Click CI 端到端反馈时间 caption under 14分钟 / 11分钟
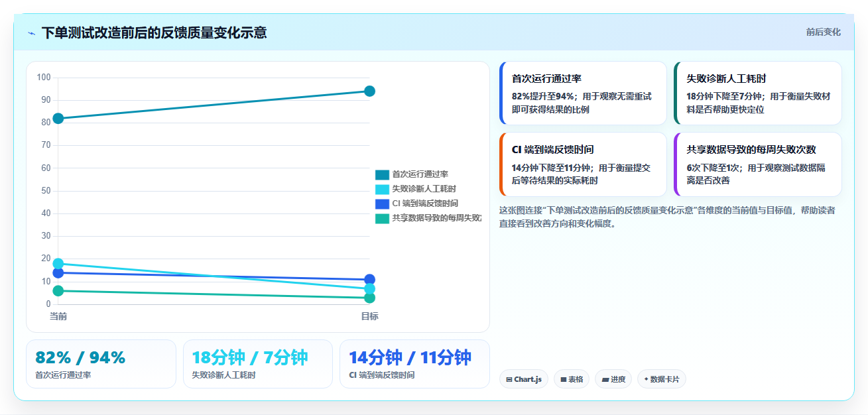Screen dimensions: 868x415 point(382,375)
